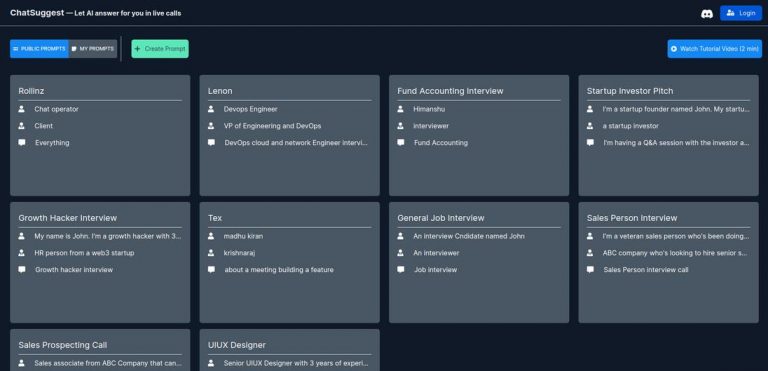Click user icon beside An interviewer
Viewport: 768px width, 371px height.
pos(401,253)
